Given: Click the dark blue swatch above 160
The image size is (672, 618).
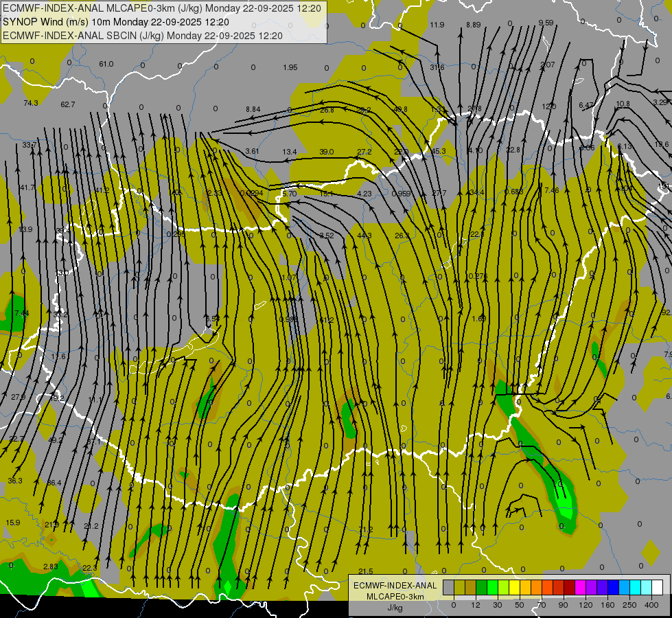Looking at the screenshot, I should coord(613,587).
